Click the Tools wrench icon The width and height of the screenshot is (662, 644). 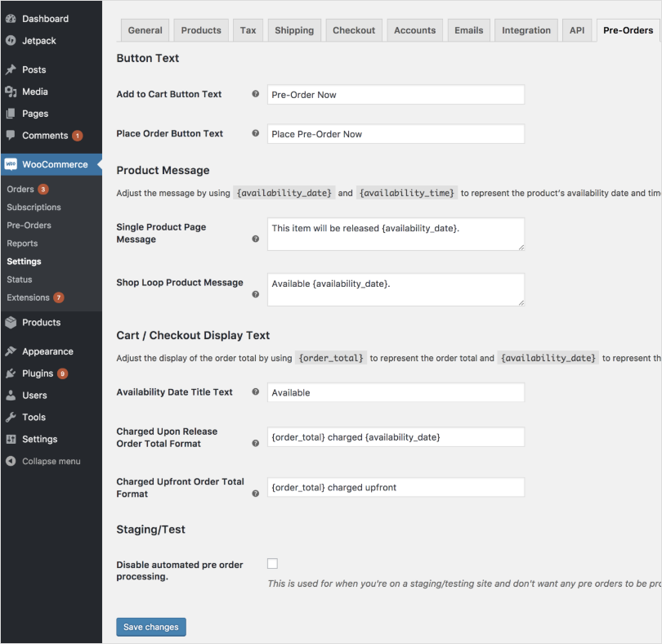point(11,417)
